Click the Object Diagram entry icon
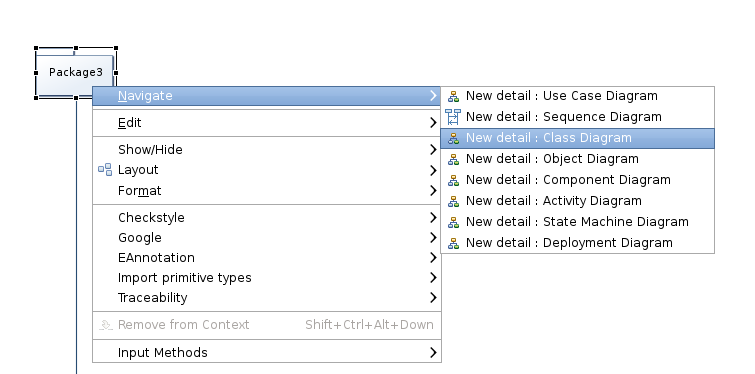The width and height of the screenshot is (755, 374). click(453, 159)
